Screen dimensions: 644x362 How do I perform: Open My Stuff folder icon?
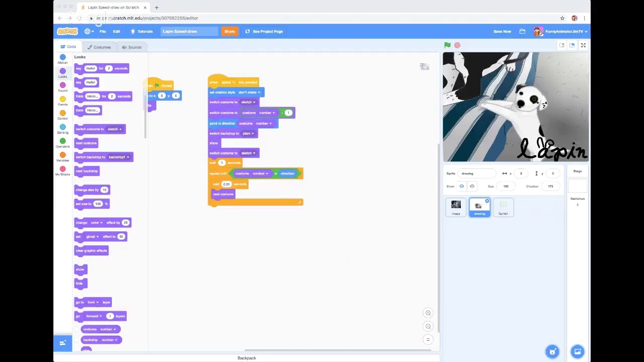[x=522, y=31]
